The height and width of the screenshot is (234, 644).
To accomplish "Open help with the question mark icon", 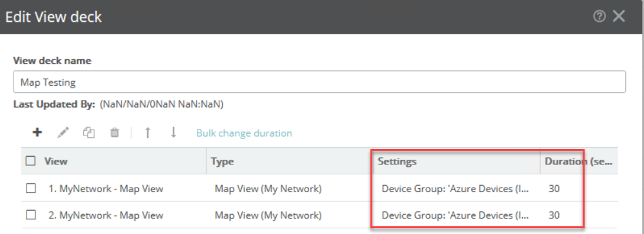I will [x=599, y=16].
